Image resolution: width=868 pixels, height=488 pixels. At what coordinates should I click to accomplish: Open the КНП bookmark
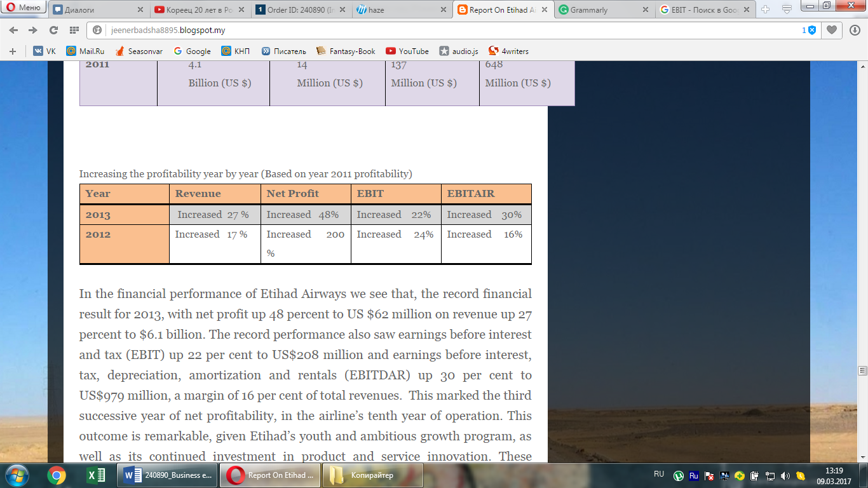tap(236, 51)
